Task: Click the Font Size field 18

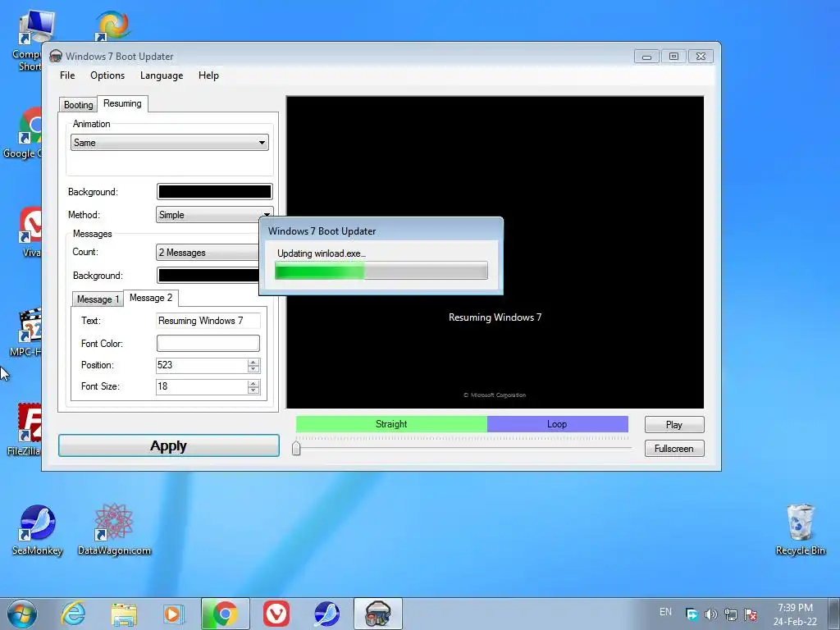Action: pyautogui.click(x=202, y=387)
